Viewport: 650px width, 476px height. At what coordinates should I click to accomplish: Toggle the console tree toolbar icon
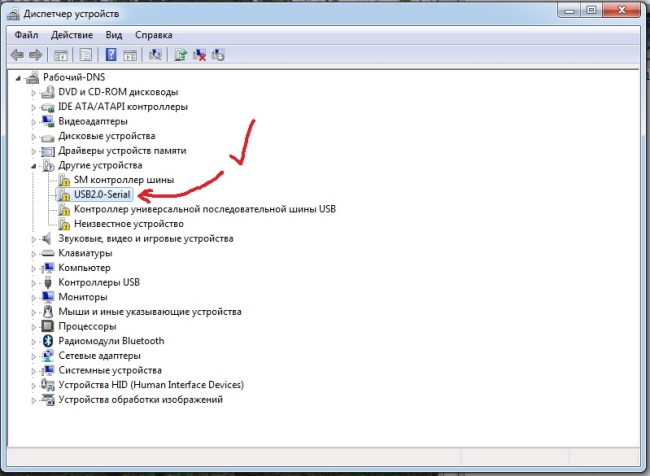[x=61, y=54]
